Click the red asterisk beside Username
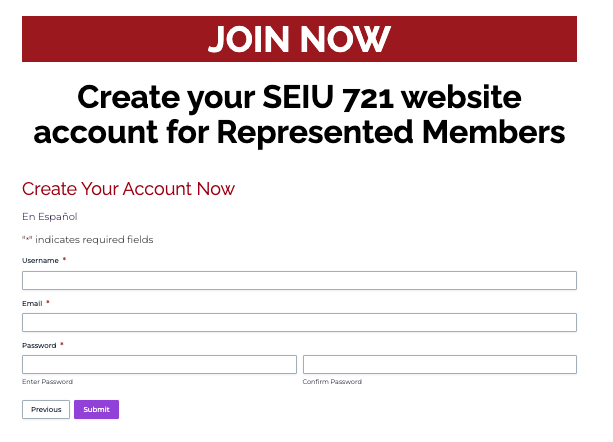Screen dimensions: 613x442 pos(64,259)
